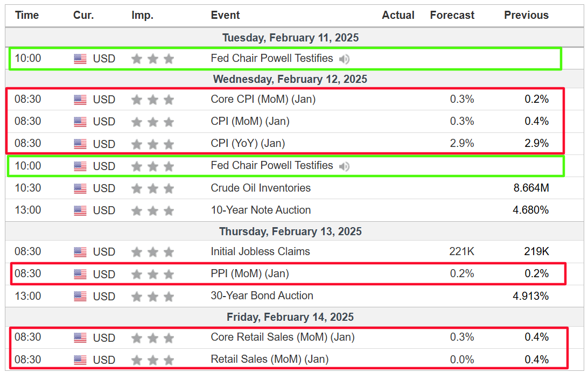Select the Wednesday, February 12, 2025 date header

tap(290, 80)
